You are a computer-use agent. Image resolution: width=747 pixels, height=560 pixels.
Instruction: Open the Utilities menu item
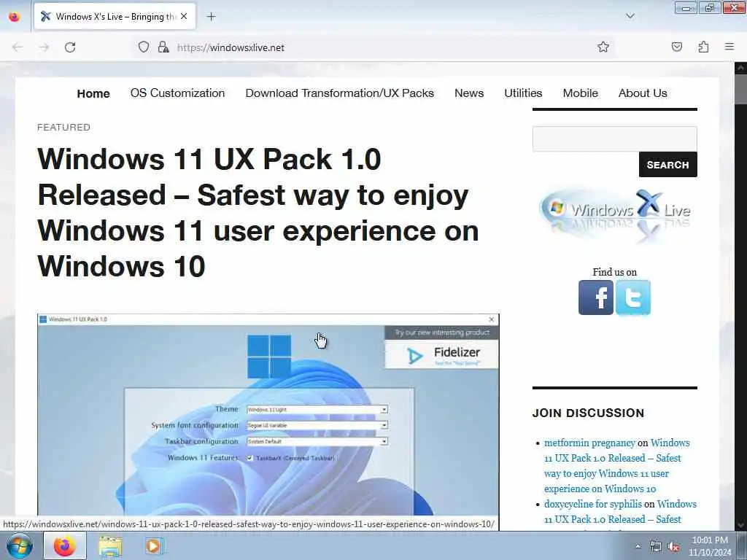point(523,93)
